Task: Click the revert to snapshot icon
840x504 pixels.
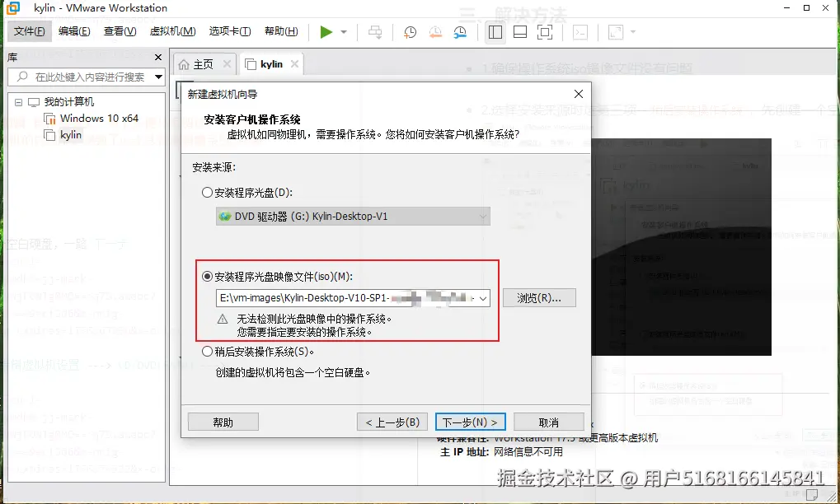Action: [435, 32]
